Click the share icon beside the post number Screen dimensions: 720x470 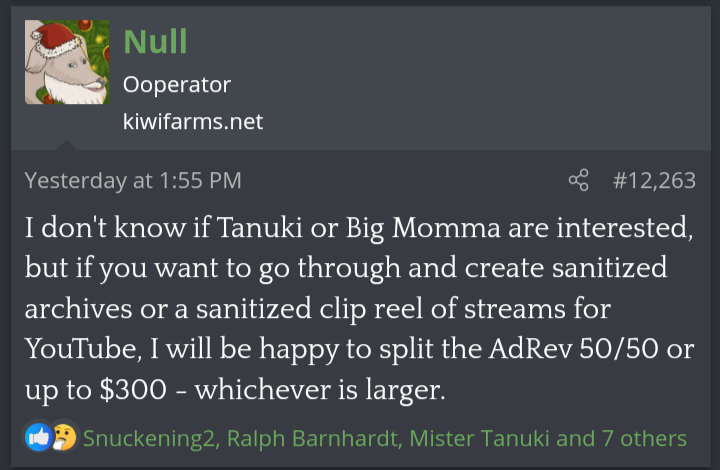coord(578,181)
